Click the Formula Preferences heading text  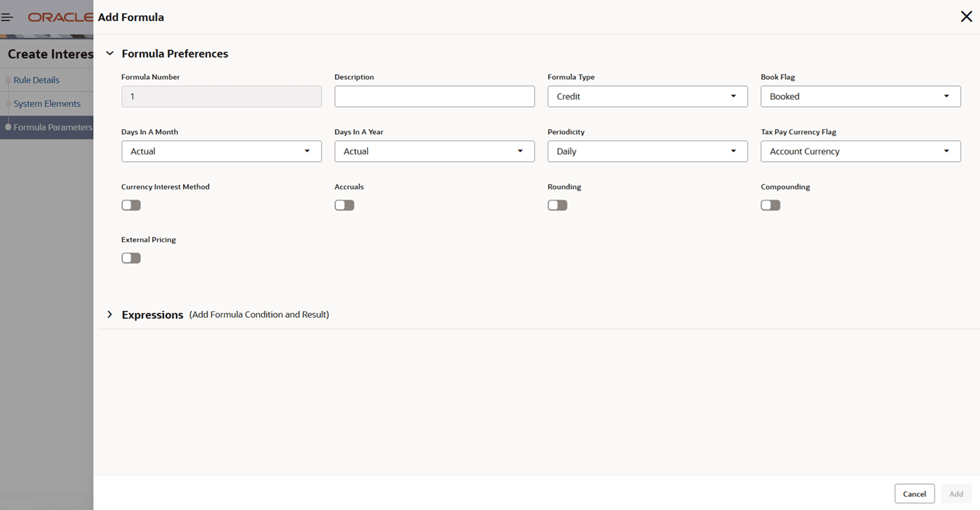175,54
